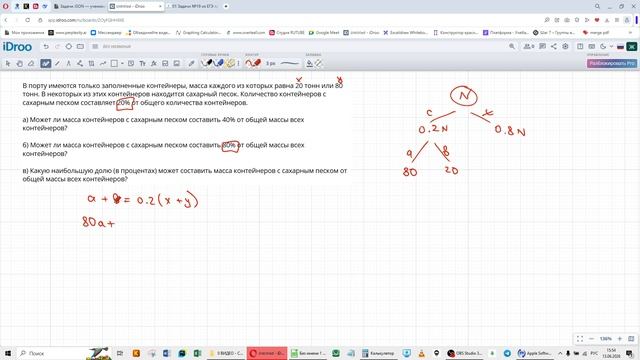
Task: Click the 136% zoom level value
Action: click(605, 339)
